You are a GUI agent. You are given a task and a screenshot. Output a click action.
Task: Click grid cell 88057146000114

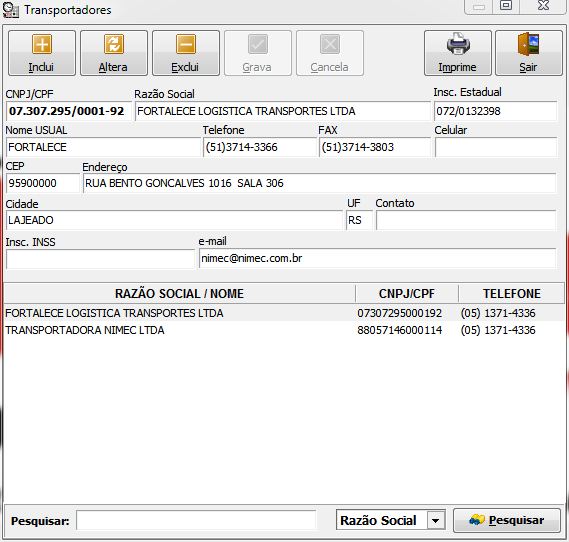point(400,330)
